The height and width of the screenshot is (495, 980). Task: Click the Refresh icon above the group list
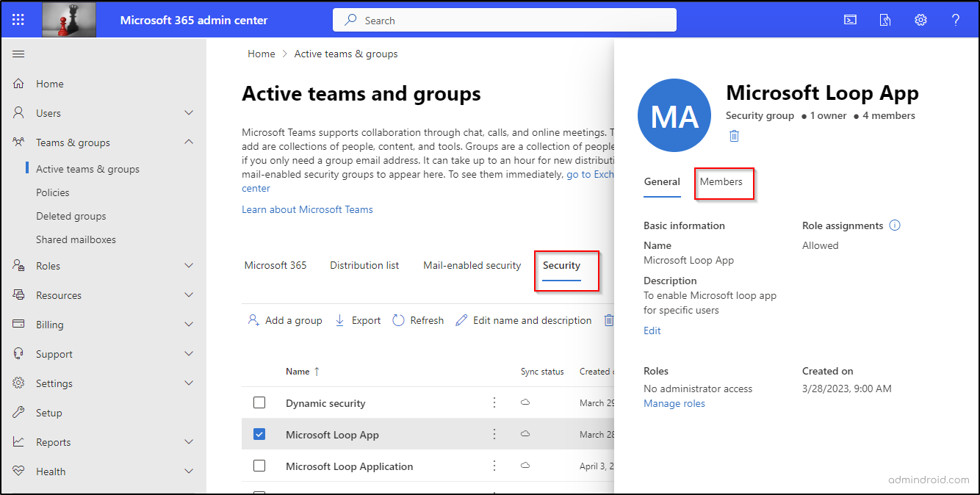click(417, 320)
